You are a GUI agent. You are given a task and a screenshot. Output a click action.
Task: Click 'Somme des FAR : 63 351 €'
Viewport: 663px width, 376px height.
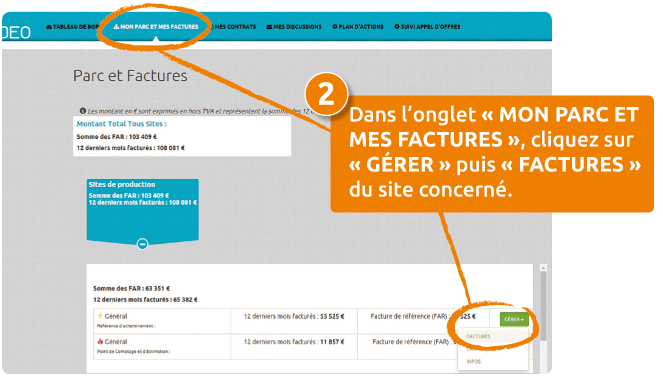(x=132, y=288)
